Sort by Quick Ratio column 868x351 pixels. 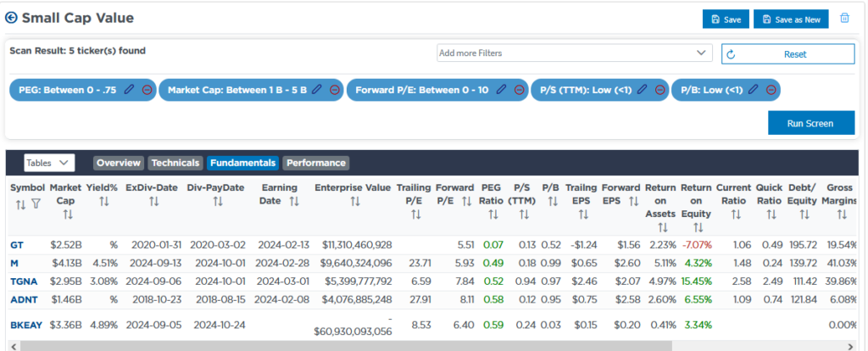tap(771, 214)
